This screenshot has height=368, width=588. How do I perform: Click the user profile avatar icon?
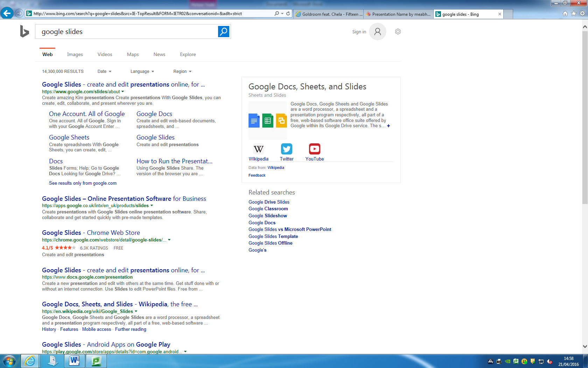(377, 32)
